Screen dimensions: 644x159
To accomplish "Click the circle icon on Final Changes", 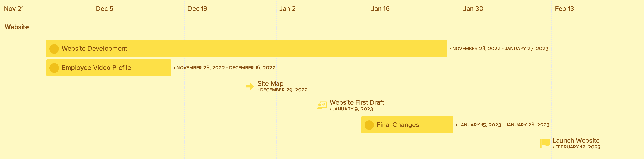I will tap(369, 125).
